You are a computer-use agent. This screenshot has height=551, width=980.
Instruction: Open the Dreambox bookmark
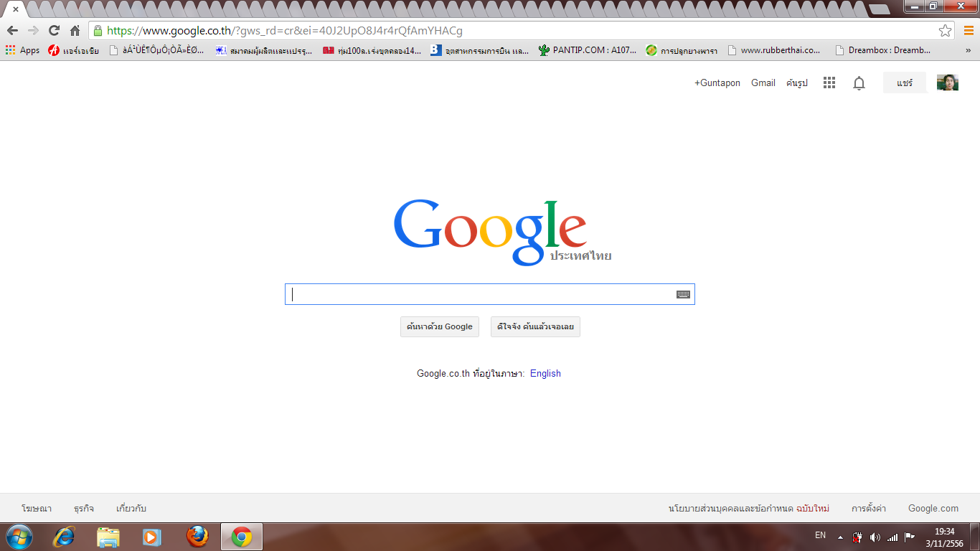pyautogui.click(x=883, y=50)
